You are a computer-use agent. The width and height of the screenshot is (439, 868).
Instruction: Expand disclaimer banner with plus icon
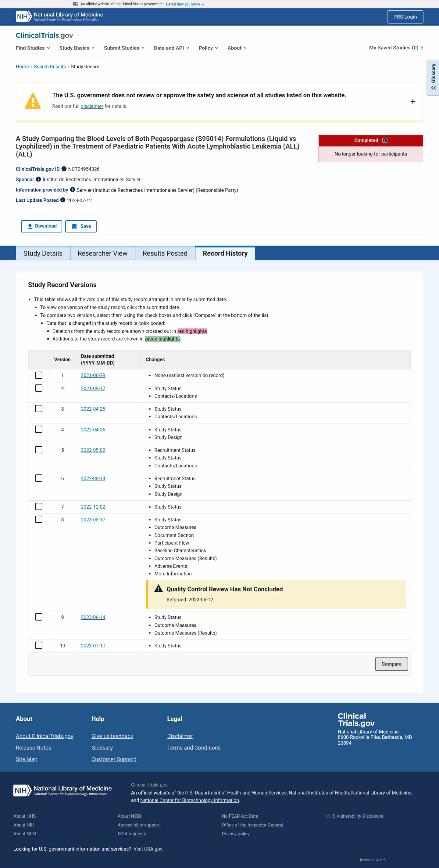coord(413,101)
